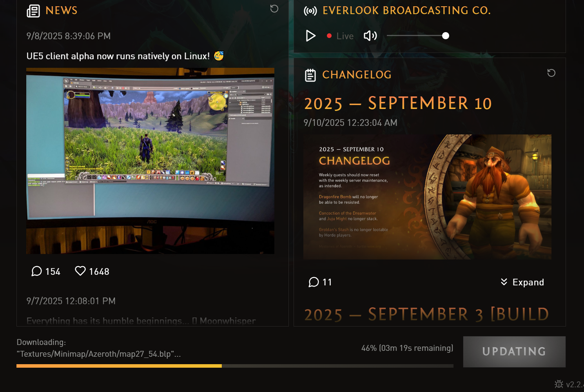
Task: Click the 9/10/2025 12:23:04 AM changelog date
Action: point(350,123)
